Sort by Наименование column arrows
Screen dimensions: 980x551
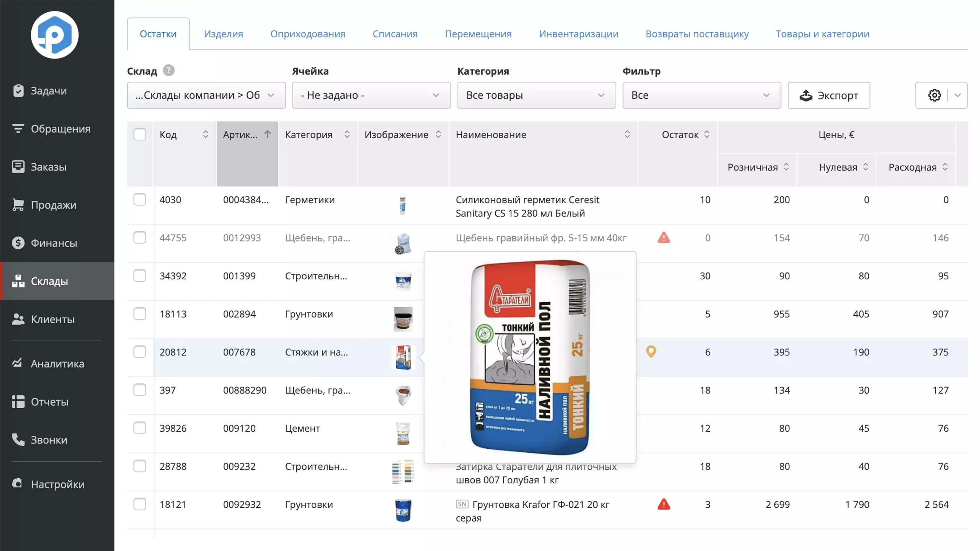click(x=627, y=134)
